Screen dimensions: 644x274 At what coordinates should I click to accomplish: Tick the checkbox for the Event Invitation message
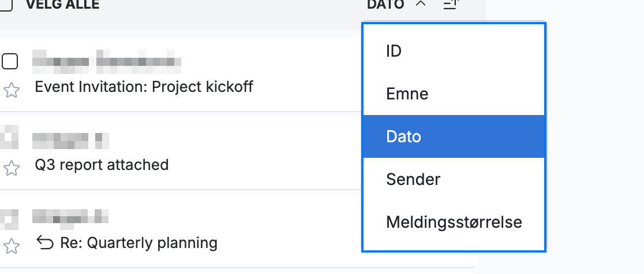(10, 62)
